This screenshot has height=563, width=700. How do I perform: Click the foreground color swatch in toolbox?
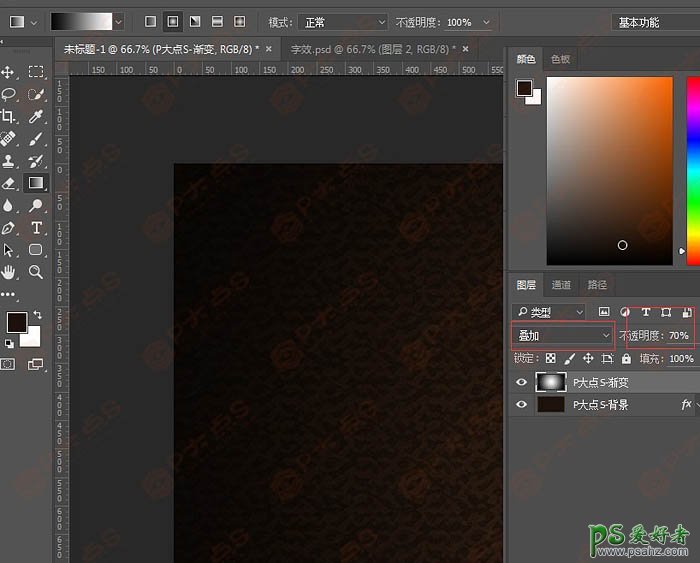[17, 322]
